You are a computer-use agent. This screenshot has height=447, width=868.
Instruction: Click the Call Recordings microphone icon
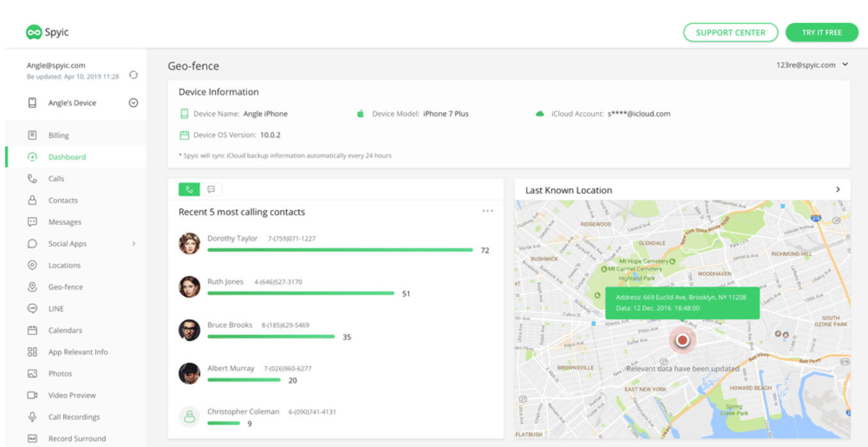coord(32,417)
